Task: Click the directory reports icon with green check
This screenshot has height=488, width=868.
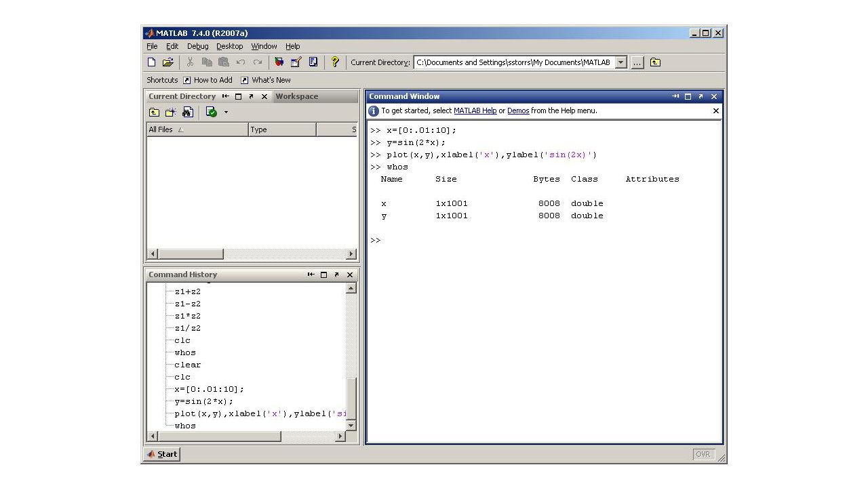Action: (x=211, y=113)
